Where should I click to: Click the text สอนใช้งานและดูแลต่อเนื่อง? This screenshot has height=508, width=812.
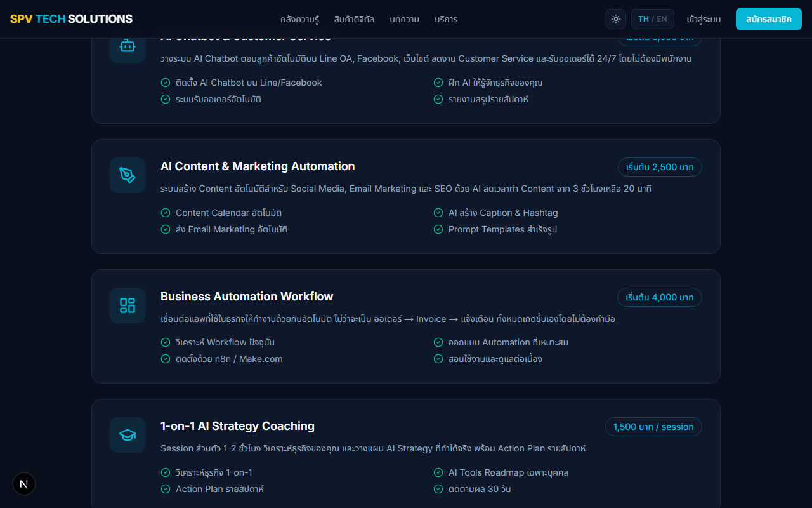click(x=495, y=359)
